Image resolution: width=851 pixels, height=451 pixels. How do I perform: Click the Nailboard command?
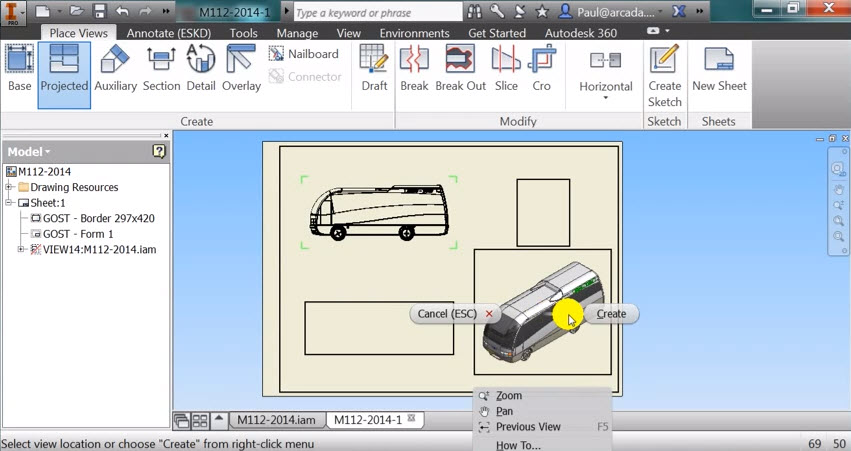point(303,54)
